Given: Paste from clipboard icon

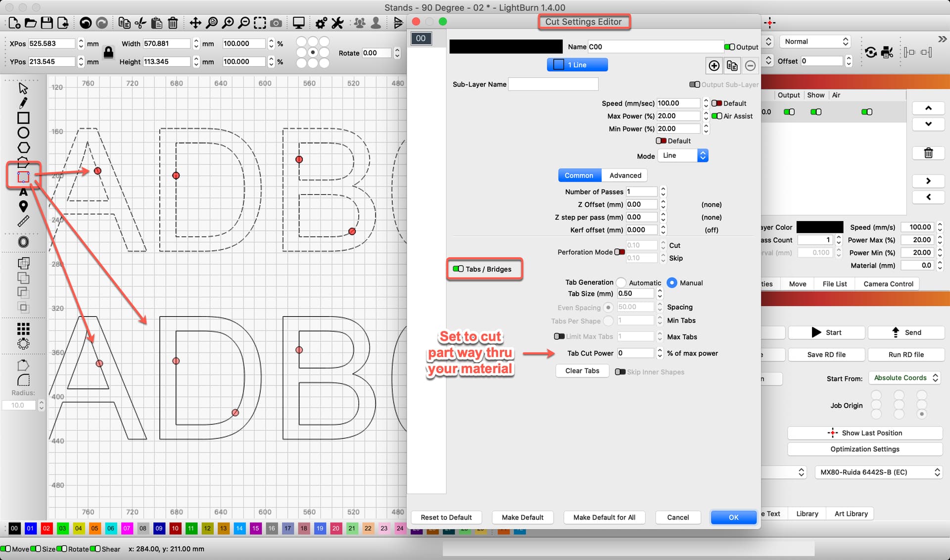Looking at the screenshot, I should [x=156, y=23].
